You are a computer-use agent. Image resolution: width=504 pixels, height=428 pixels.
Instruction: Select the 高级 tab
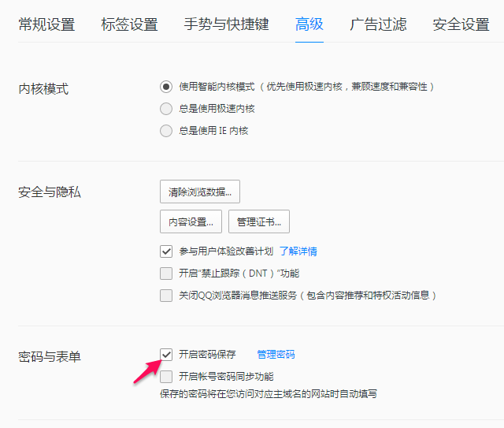coord(309,24)
